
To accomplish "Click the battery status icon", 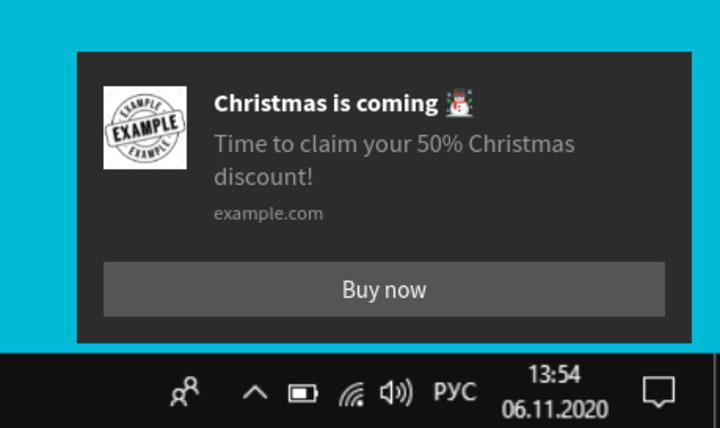I will pos(303,394).
